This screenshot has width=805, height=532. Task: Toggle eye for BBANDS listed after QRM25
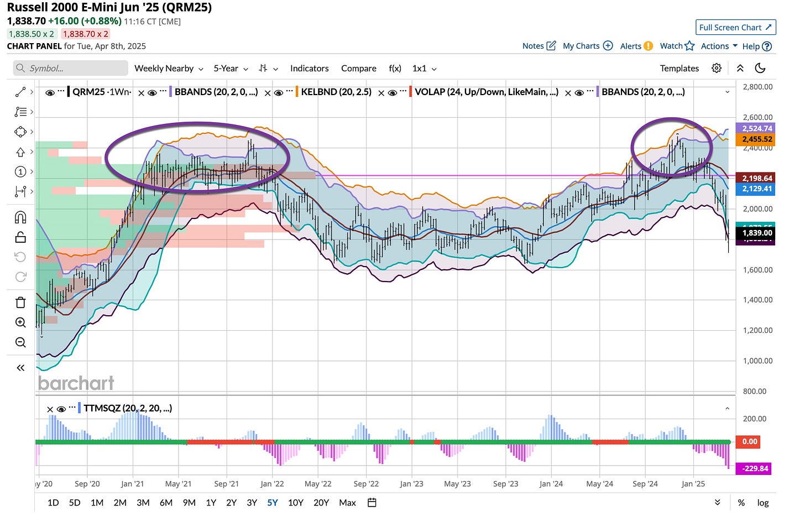pos(153,93)
